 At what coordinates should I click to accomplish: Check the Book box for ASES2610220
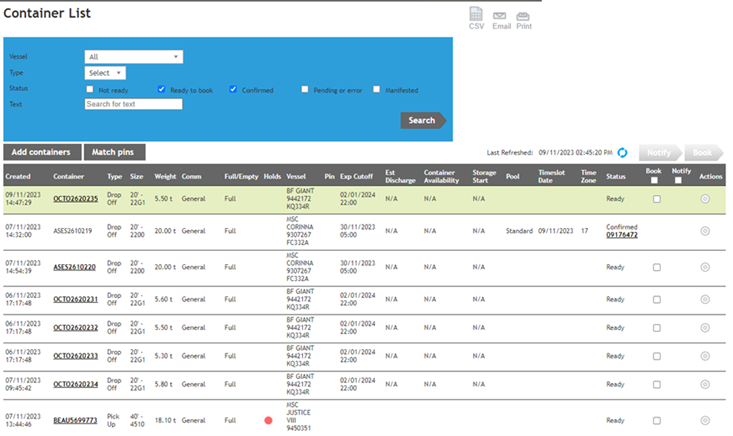[657, 267]
